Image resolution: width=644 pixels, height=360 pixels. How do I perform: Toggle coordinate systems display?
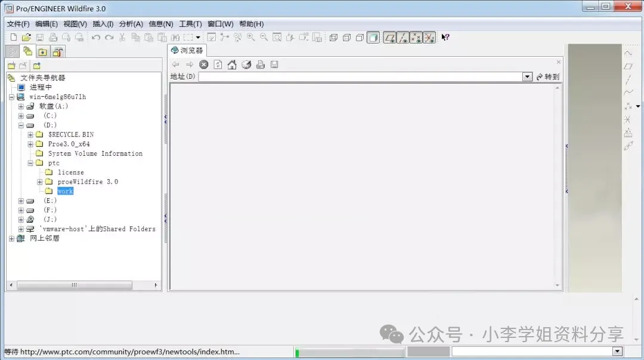[x=429, y=38]
